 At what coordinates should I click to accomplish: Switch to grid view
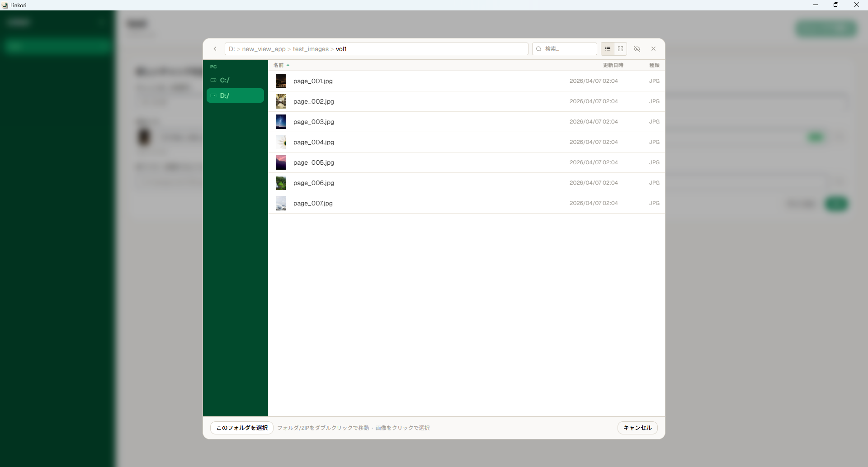click(620, 49)
